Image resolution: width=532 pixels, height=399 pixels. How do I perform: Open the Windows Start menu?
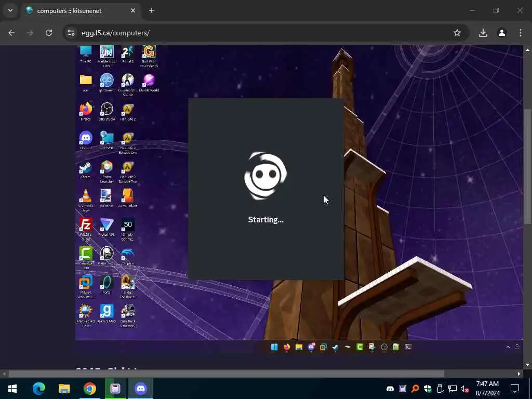[x=12, y=389]
